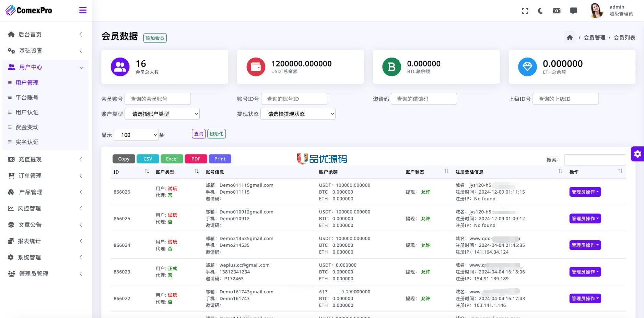This screenshot has width=644, height=318.
Task: Click the 文章公告 layers icon
Action: point(11,225)
